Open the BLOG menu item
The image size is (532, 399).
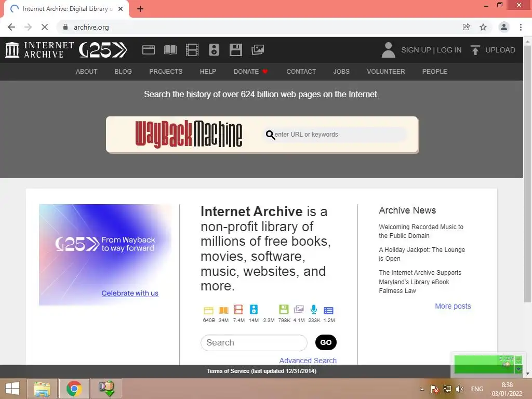(123, 72)
